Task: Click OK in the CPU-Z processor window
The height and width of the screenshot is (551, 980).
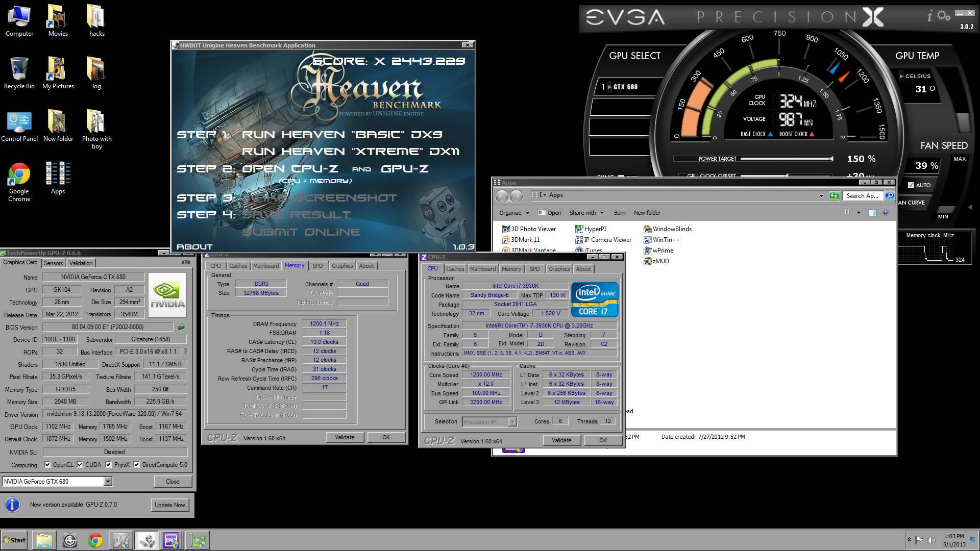Action: pos(603,440)
